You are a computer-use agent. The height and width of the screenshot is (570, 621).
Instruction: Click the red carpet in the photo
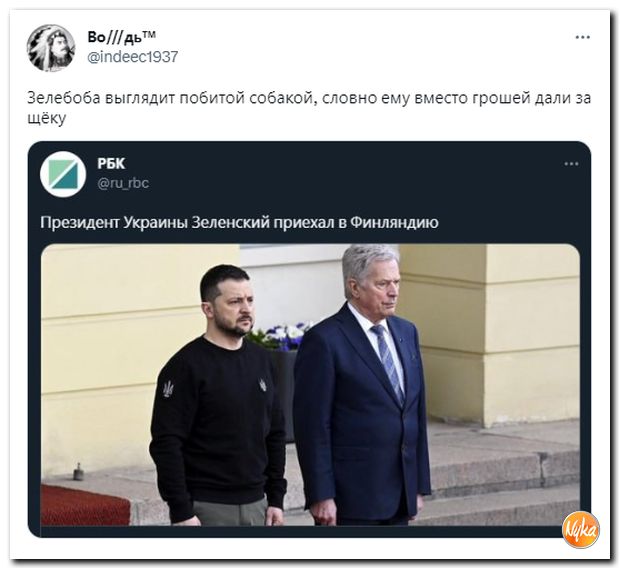click(x=85, y=505)
